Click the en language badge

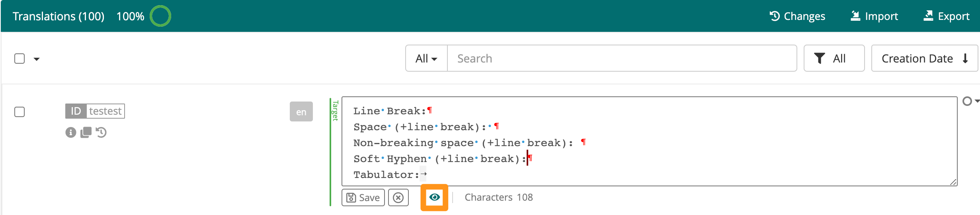(301, 112)
